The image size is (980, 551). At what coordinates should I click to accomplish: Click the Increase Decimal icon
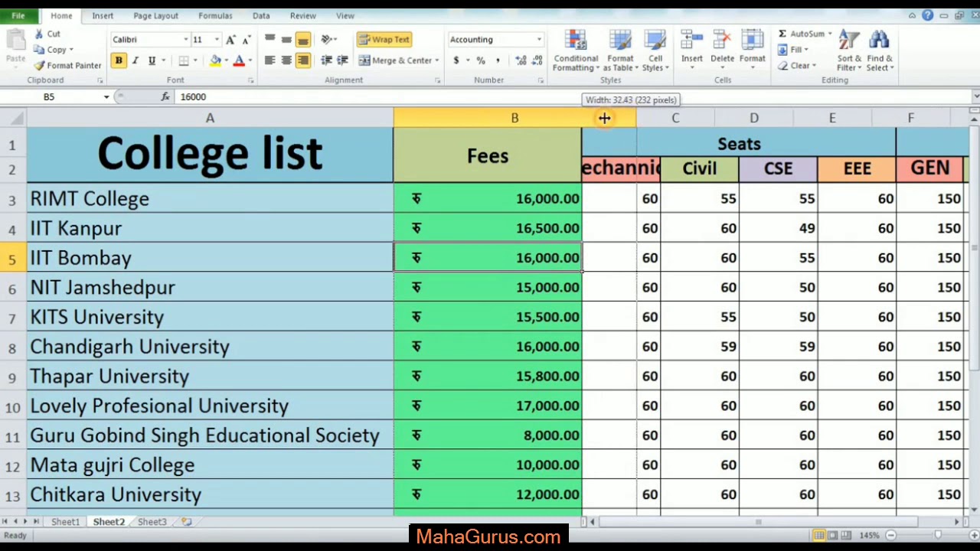[x=521, y=60]
